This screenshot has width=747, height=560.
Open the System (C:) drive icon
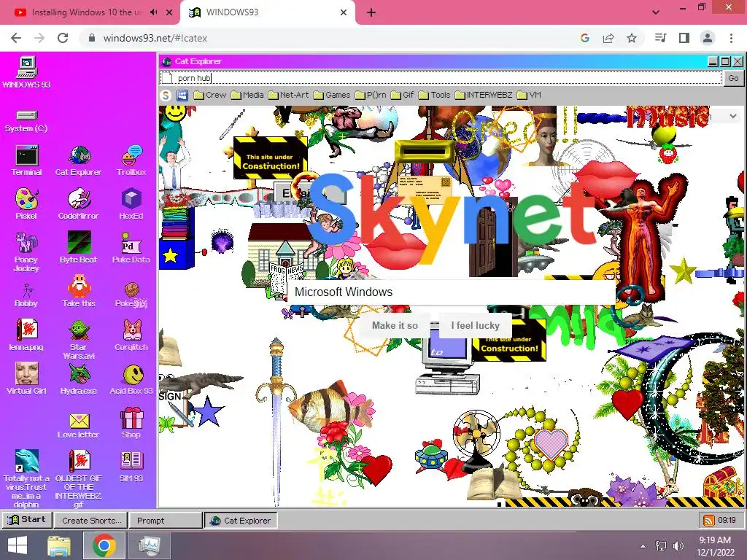tap(26, 121)
